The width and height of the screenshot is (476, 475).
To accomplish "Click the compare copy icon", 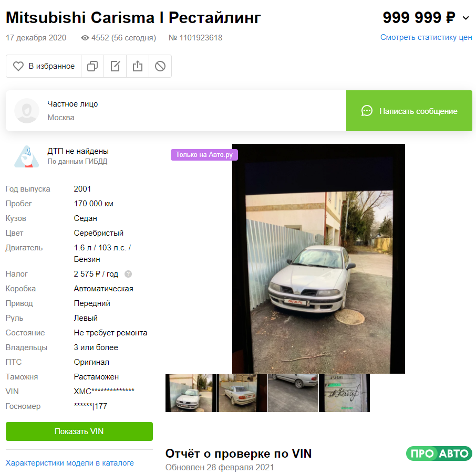I will coord(92,66).
